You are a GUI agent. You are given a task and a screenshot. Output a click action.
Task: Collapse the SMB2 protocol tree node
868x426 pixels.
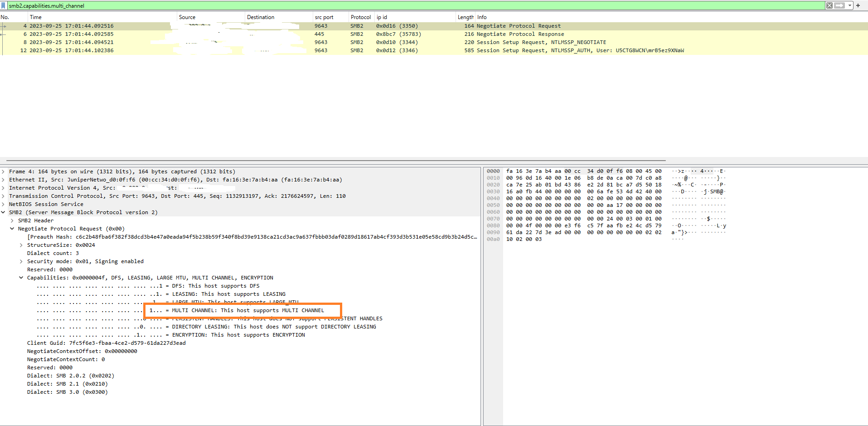[3, 212]
